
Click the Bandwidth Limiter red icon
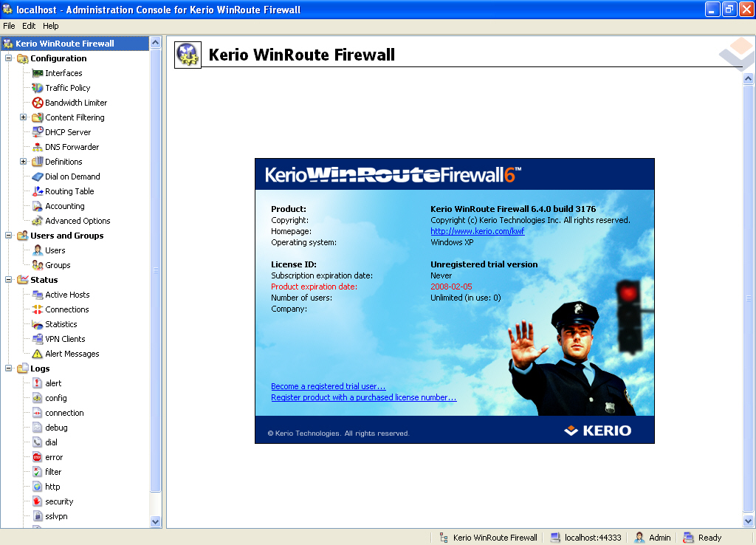38,103
